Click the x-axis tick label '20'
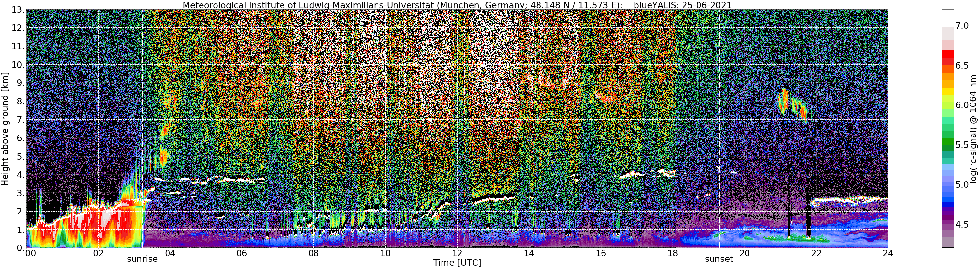980x269 pixels. pyautogui.click(x=744, y=253)
